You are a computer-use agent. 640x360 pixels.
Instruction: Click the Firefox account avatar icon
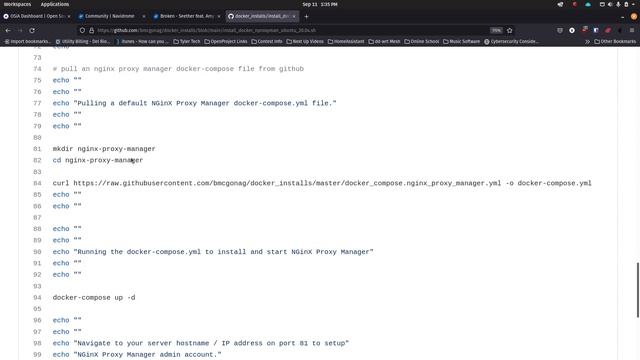click(634, 16)
